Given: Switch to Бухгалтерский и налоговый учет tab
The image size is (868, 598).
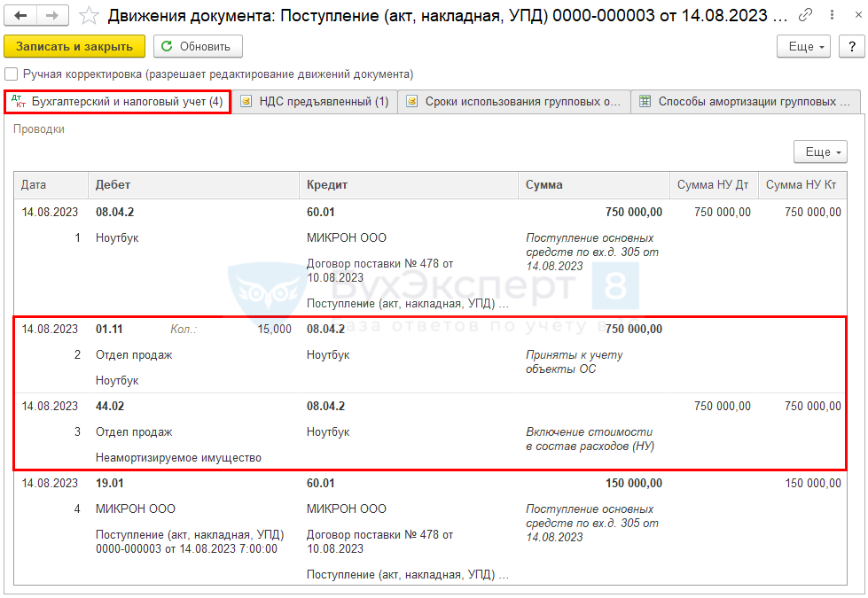Looking at the screenshot, I should coord(118,102).
